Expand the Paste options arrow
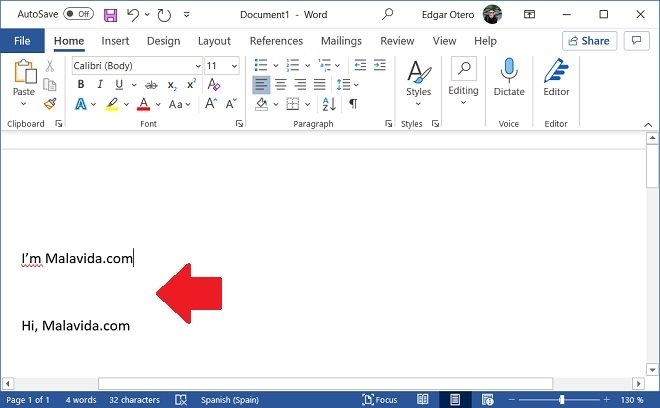The width and height of the screenshot is (660, 408). (24, 104)
